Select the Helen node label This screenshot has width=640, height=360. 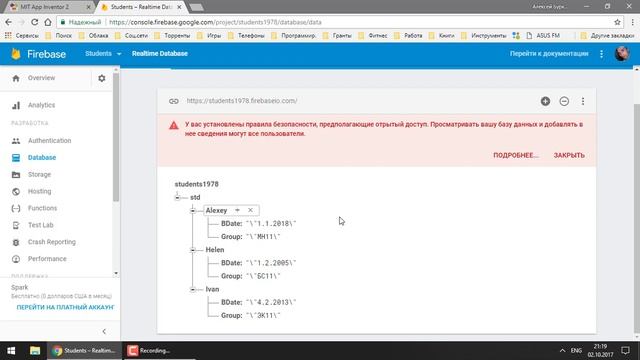(215, 250)
